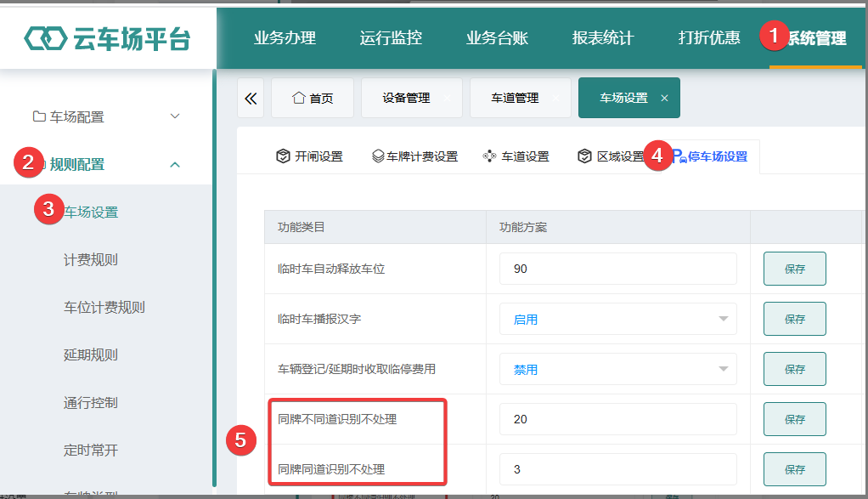Click the 区域设置 box icon

tap(584, 156)
